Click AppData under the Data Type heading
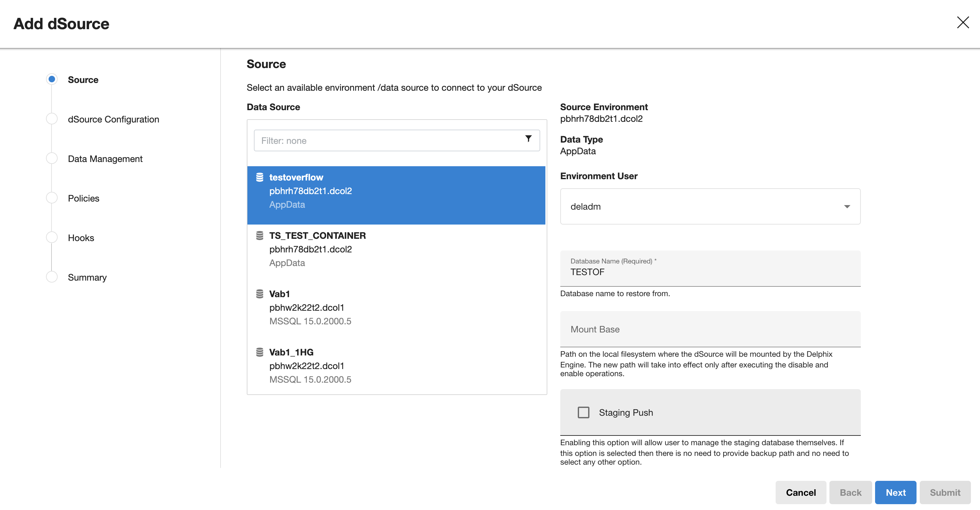The height and width of the screenshot is (510, 980). point(578,151)
